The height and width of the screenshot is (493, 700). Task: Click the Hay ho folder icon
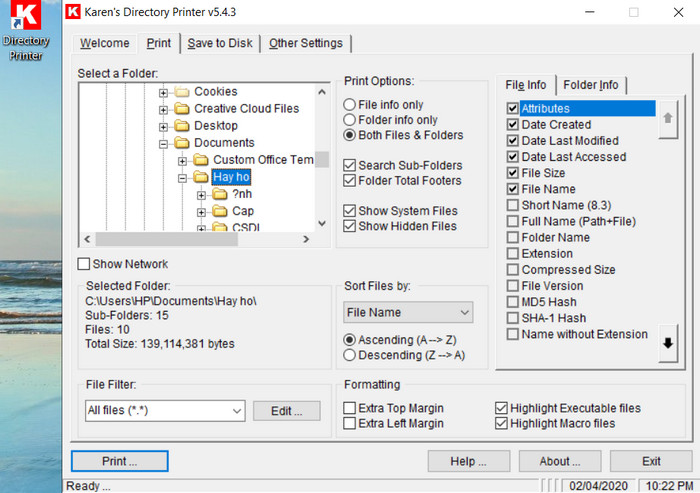(201, 177)
